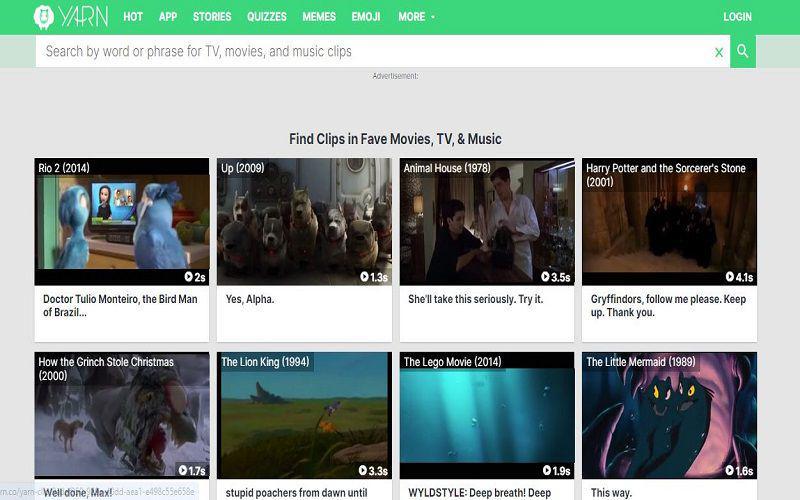Play the 1.7s Grinch clip icon
This screenshot has height=500, width=800.
click(183, 470)
